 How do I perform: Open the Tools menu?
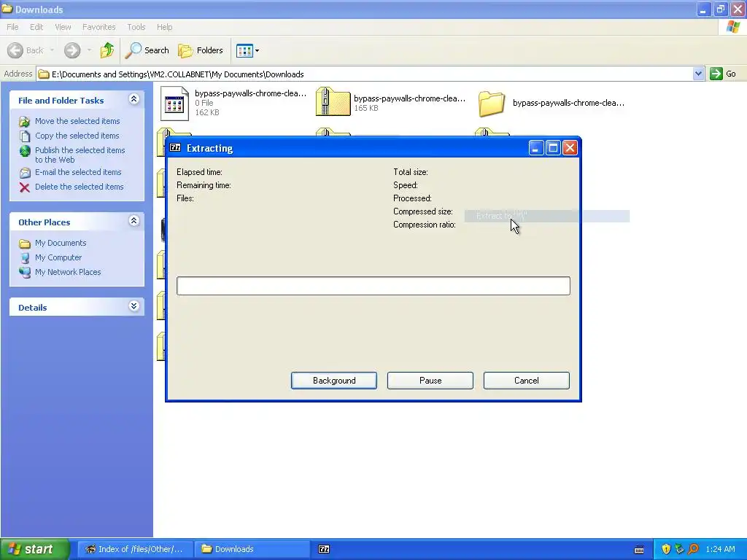point(136,27)
